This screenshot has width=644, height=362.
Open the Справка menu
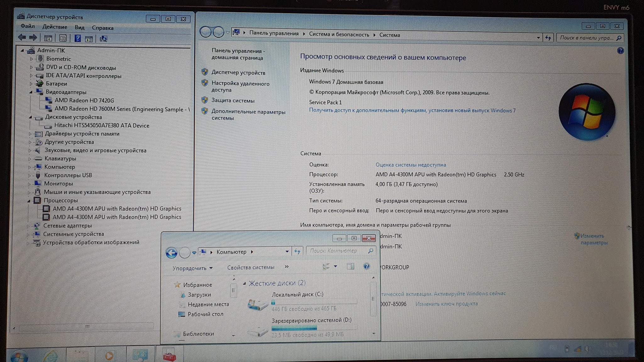[103, 28]
